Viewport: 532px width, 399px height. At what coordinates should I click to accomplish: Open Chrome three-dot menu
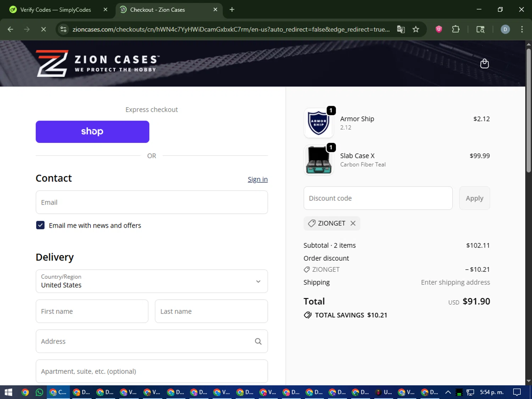tap(522, 29)
